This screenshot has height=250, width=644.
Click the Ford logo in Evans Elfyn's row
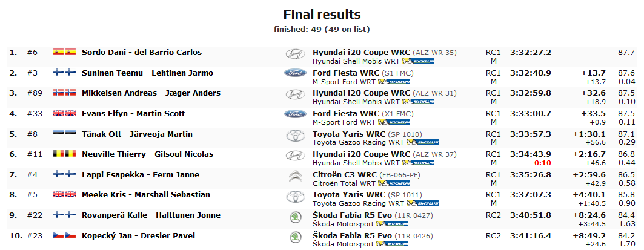pos(295,114)
